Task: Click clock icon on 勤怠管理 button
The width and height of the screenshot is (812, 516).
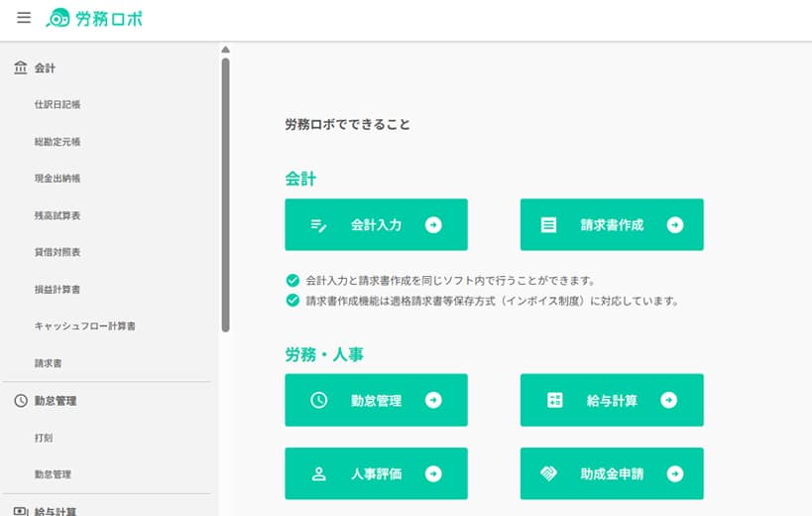Action: 318,400
